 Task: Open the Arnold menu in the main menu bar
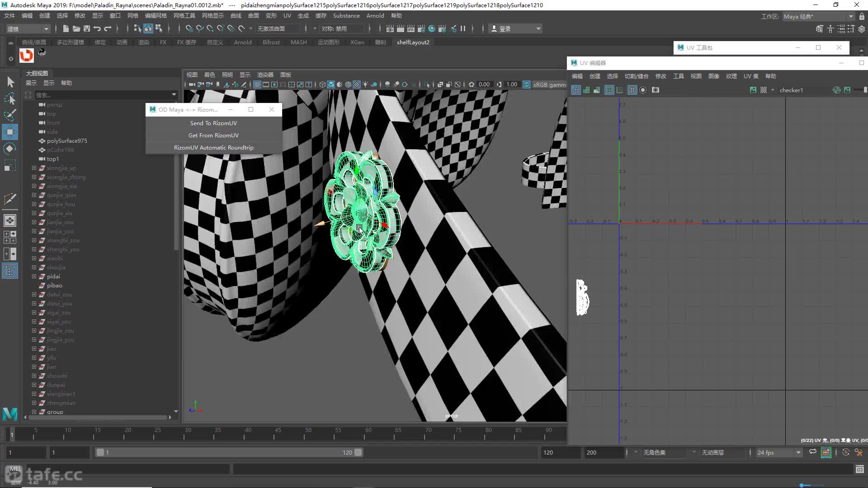[x=375, y=15]
